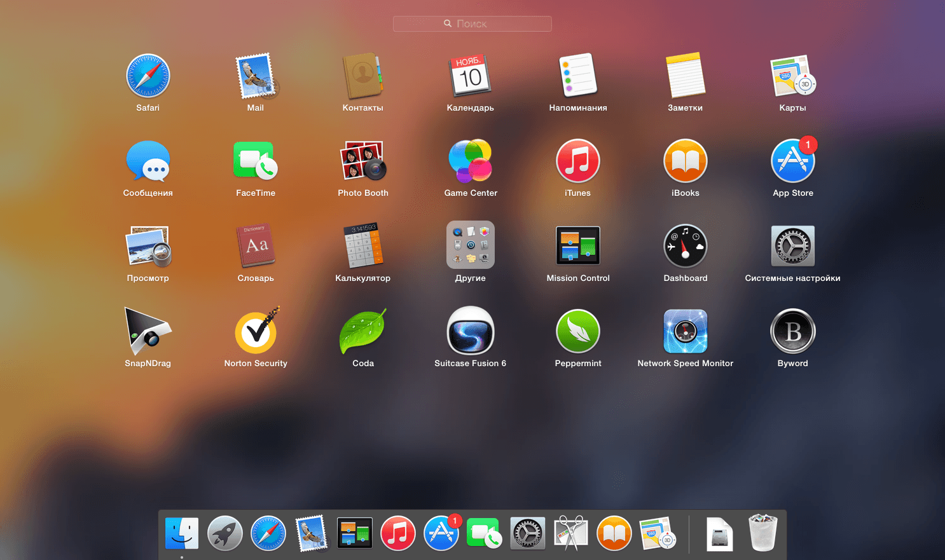Screen dimensions: 945x560
Task: Open Suitcase Fusion 6
Action: 471,331
